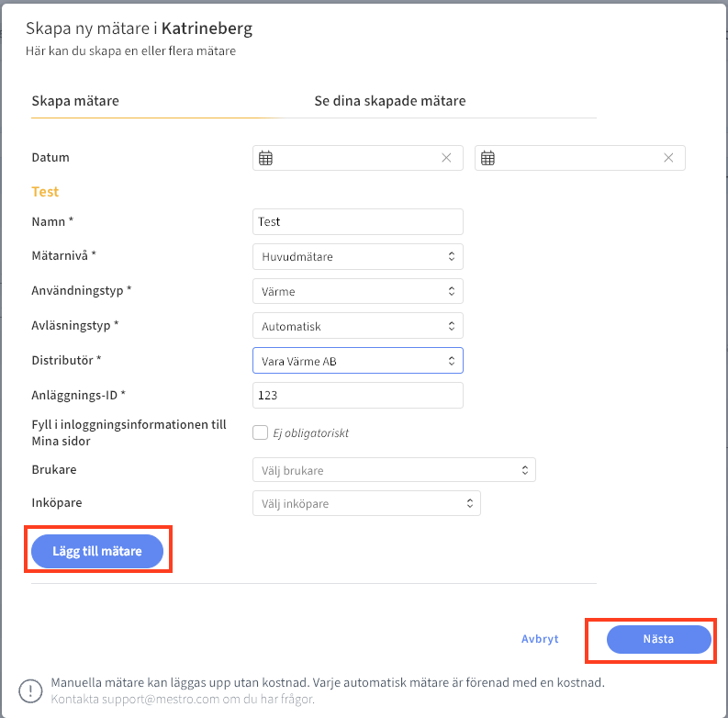Click the first date field calendar icon

click(x=265, y=158)
